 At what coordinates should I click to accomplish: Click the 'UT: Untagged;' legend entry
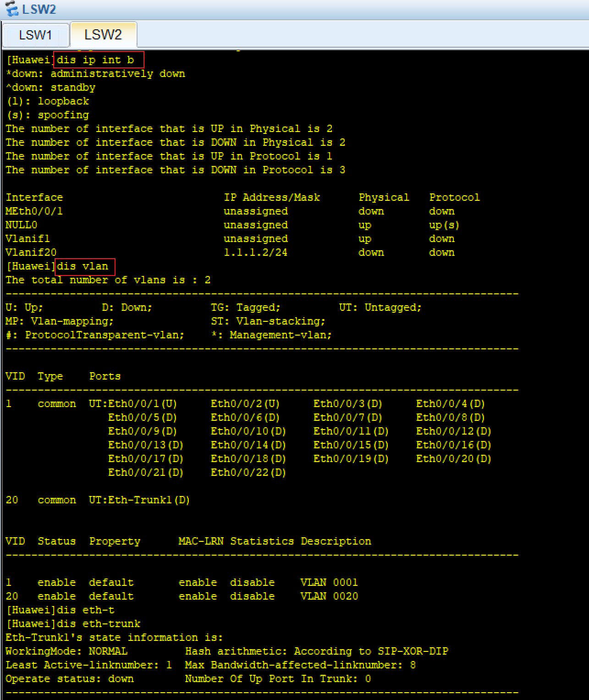click(x=380, y=308)
